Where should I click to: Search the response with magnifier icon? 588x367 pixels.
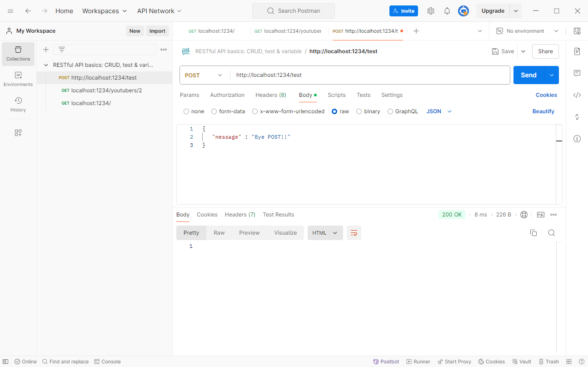(552, 233)
